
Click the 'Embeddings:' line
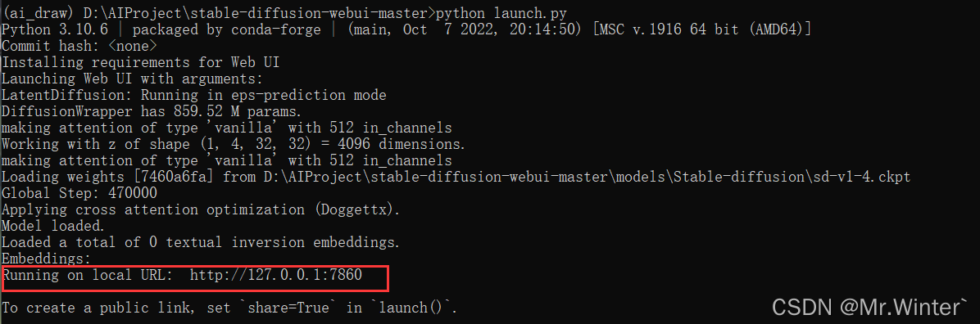coord(46,258)
